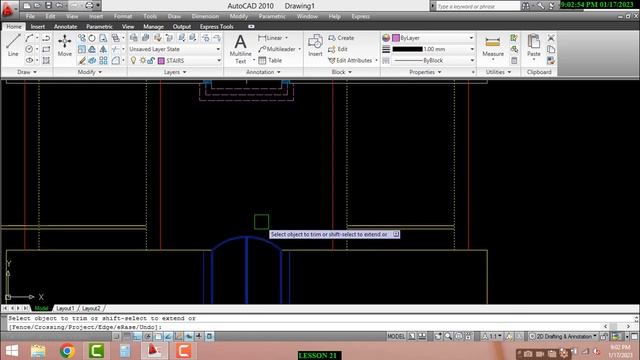The height and width of the screenshot is (360, 640).
Task: Select the Move tool
Action: point(64,45)
